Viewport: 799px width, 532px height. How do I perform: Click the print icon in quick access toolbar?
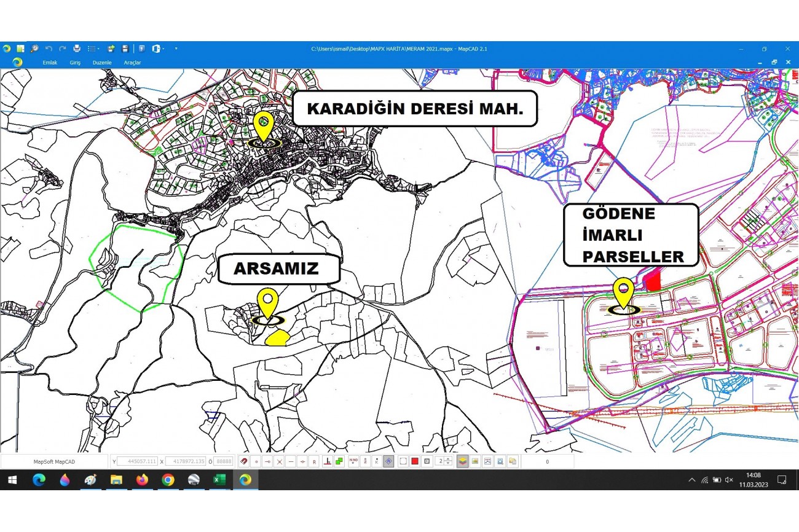click(x=77, y=49)
